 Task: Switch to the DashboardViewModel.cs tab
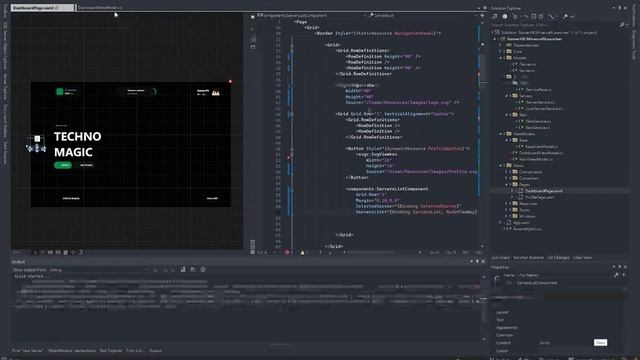click(100, 8)
